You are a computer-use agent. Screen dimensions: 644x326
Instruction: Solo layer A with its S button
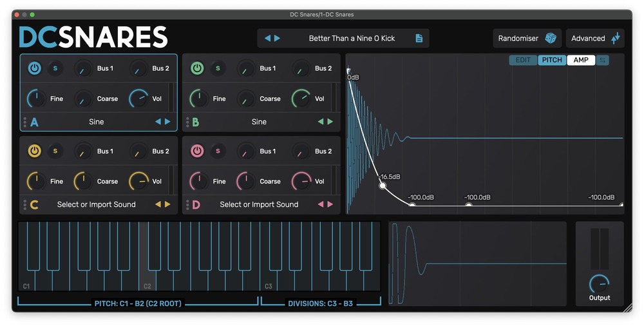(55, 68)
